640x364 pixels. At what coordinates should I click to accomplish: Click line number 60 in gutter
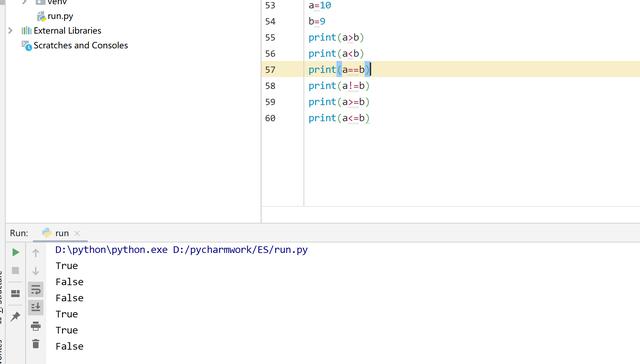point(270,118)
